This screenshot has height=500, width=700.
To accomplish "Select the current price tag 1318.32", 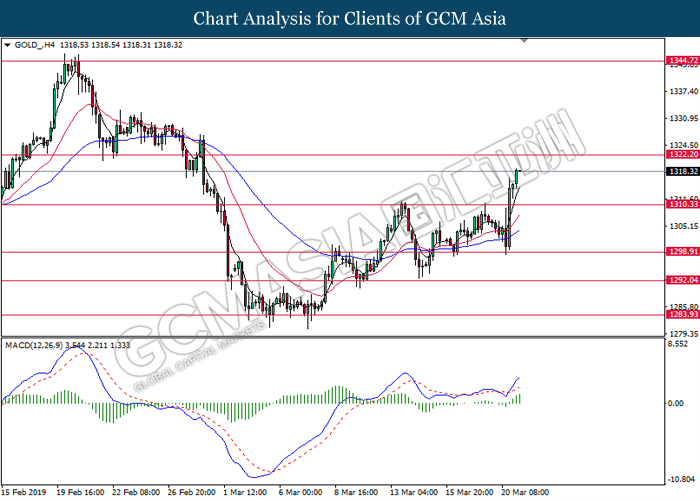I will [681, 172].
